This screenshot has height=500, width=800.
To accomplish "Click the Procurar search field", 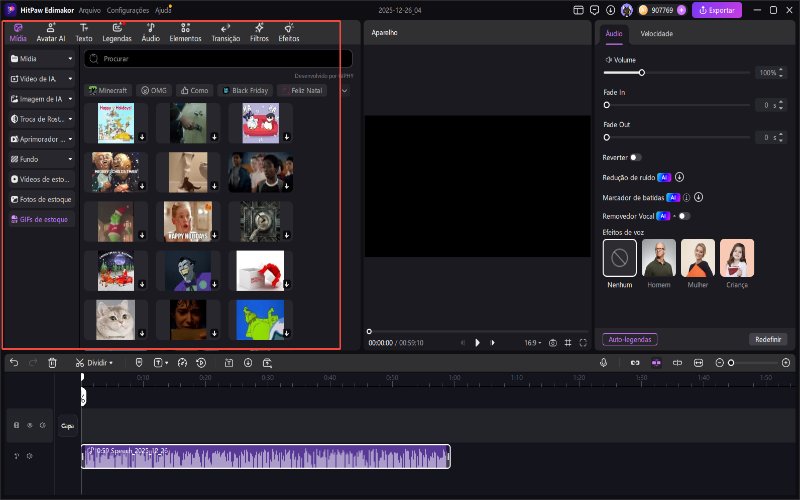I will [x=218, y=59].
